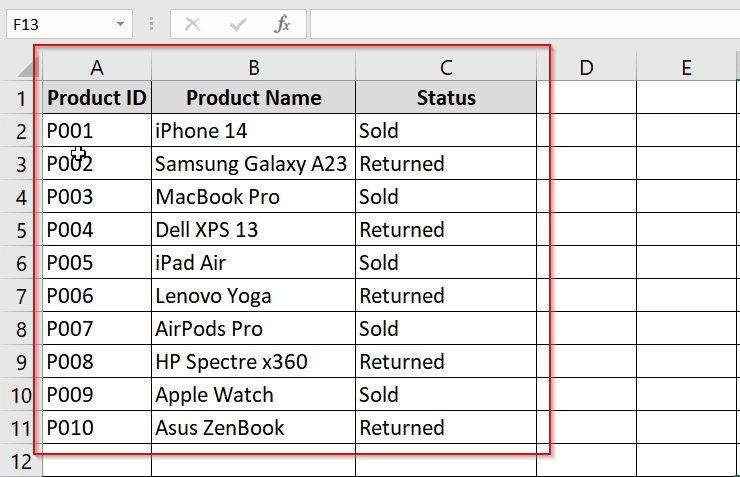Click the Lenovo Yoga cell
Screen dimensions: 740x477
pyautogui.click(x=253, y=295)
